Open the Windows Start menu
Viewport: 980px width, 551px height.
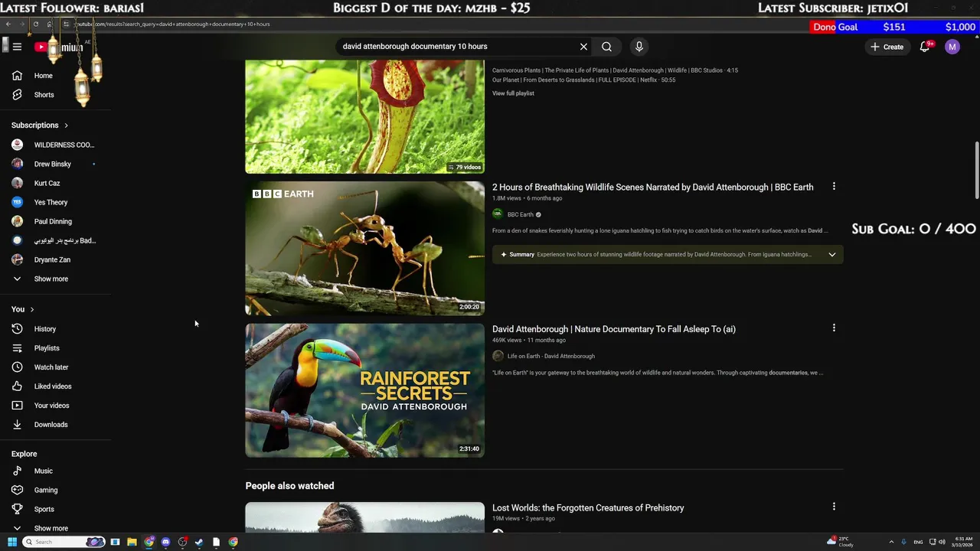pyautogui.click(x=12, y=542)
